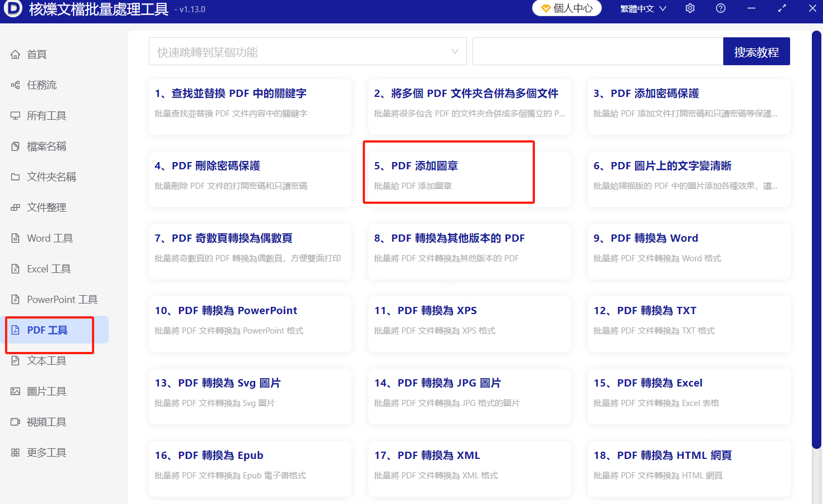823x504 pixels.
Task: Open the 視頻工具 video tools section
Action: coord(45,422)
